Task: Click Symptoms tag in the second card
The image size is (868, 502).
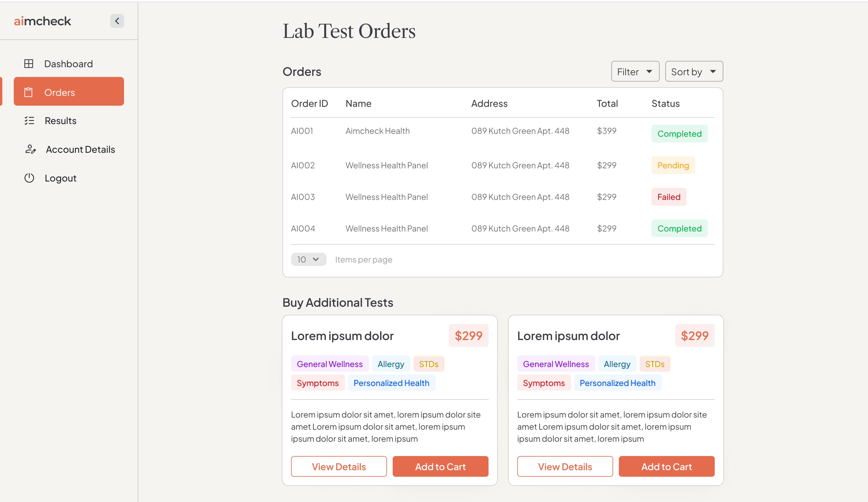Action: pyautogui.click(x=544, y=383)
